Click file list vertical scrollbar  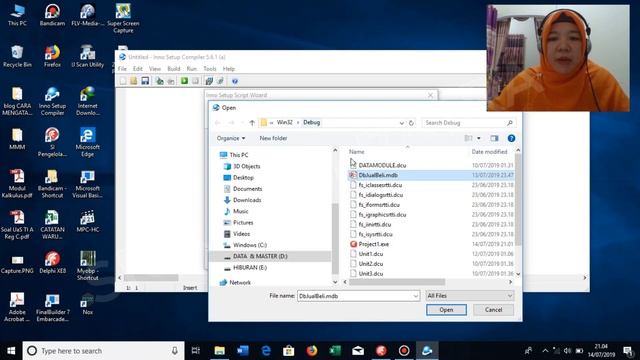(x=518, y=200)
